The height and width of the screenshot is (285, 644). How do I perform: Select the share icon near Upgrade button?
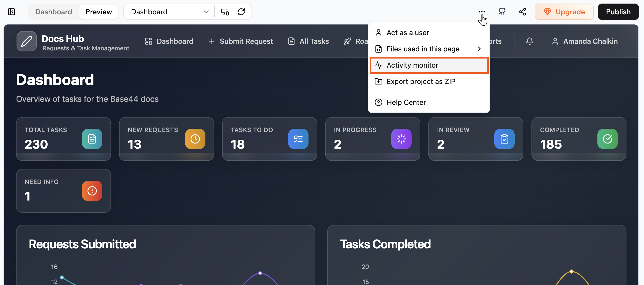(x=523, y=12)
